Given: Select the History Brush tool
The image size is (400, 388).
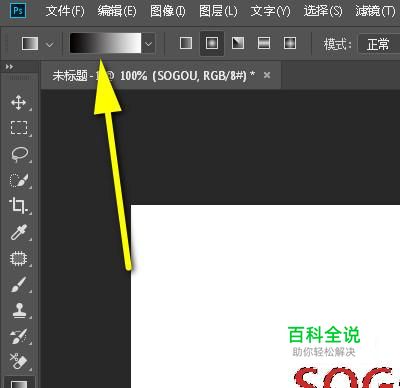Looking at the screenshot, I should tap(19, 336).
